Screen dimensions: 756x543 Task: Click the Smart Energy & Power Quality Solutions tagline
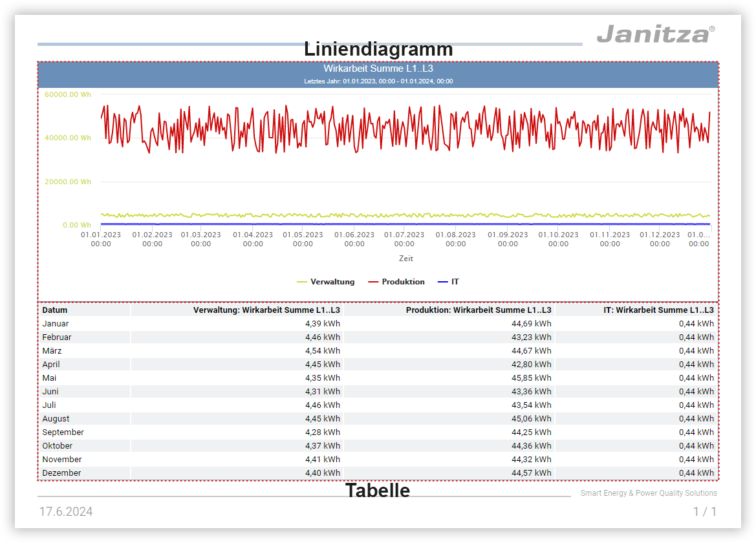click(649, 493)
